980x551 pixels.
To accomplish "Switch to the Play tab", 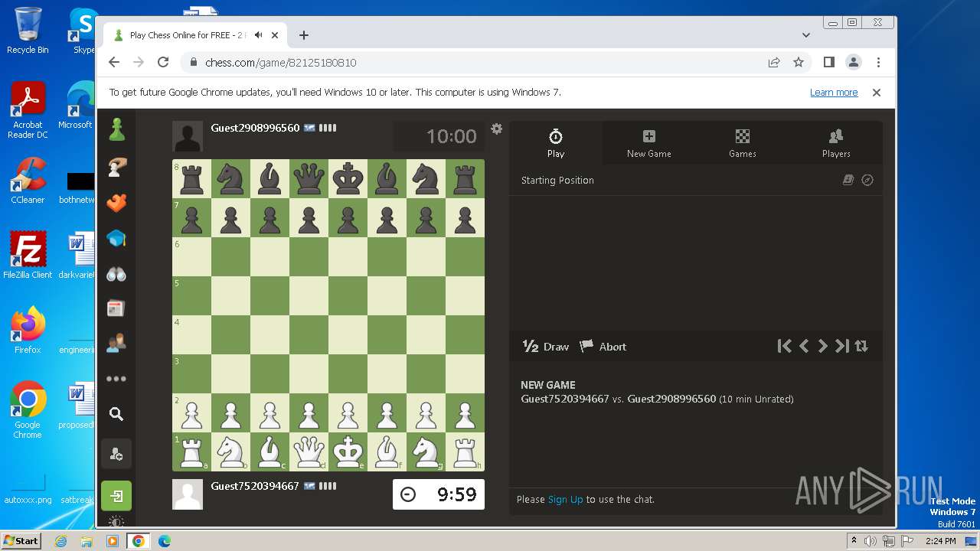I will [x=556, y=143].
